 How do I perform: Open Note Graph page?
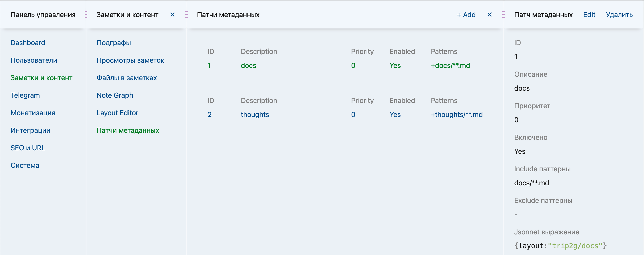pyautogui.click(x=115, y=95)
